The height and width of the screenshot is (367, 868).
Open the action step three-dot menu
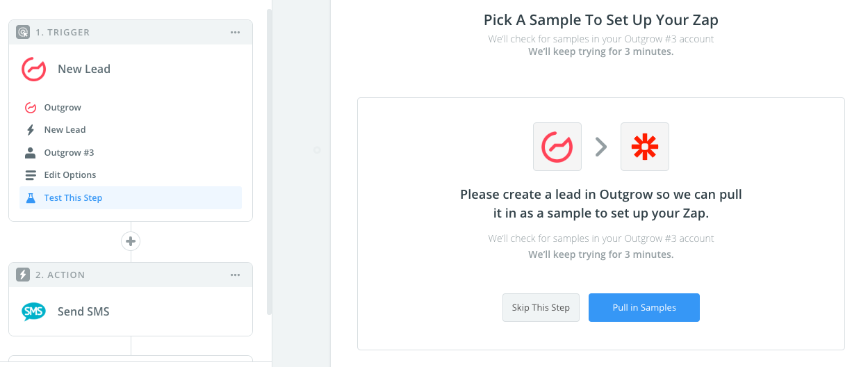[x=236, y=275]
